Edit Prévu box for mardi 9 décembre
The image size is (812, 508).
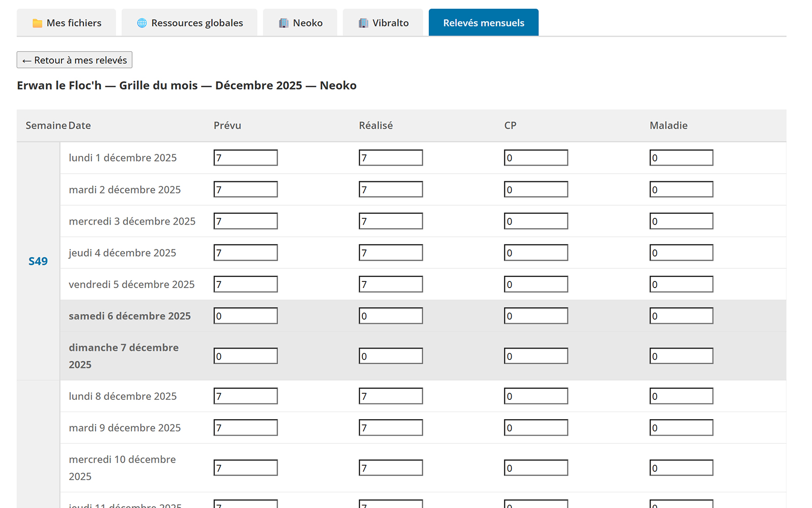click(246, 427)
